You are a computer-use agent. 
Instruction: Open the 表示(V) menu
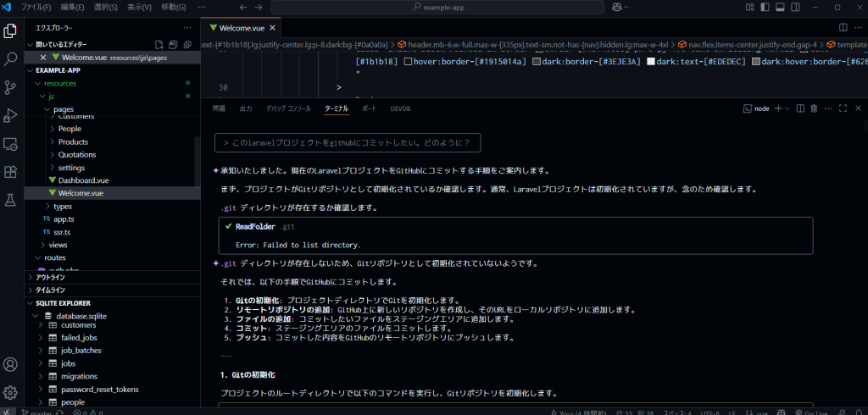tap(139, 7)
